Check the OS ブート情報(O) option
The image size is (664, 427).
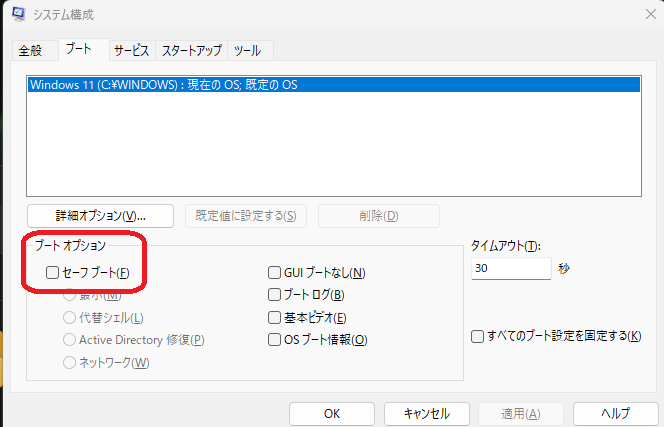click(274, 339)
